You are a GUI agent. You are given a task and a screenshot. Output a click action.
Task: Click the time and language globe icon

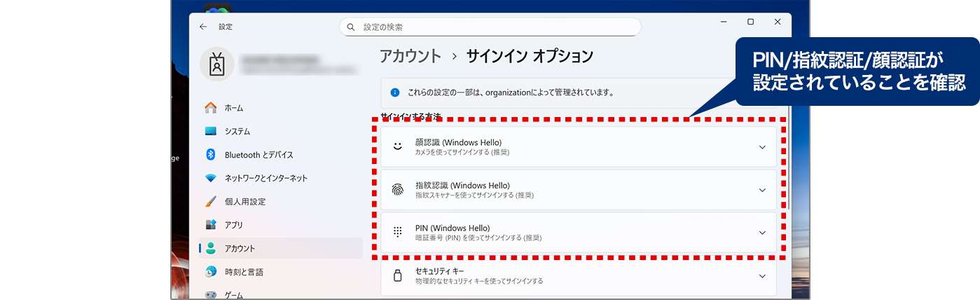[x=211, y=272]
